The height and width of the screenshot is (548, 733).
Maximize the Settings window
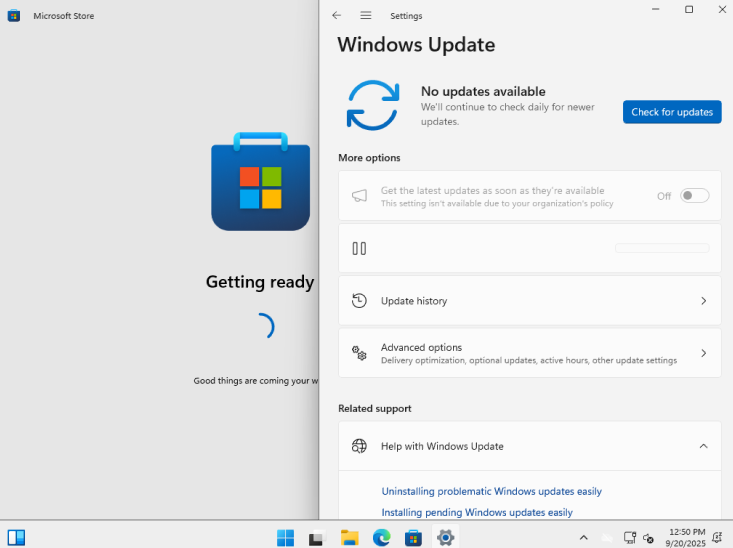pos(689,9)
